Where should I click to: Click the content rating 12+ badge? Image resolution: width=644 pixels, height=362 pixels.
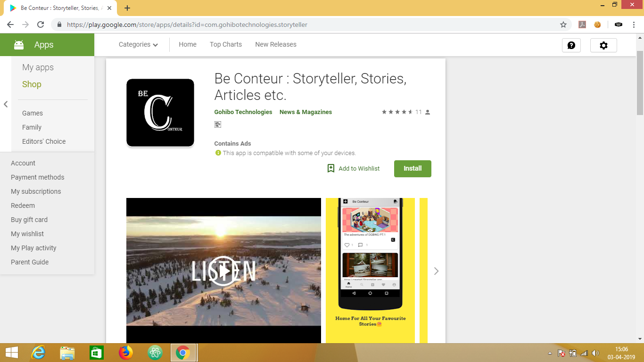click(218, 124)
